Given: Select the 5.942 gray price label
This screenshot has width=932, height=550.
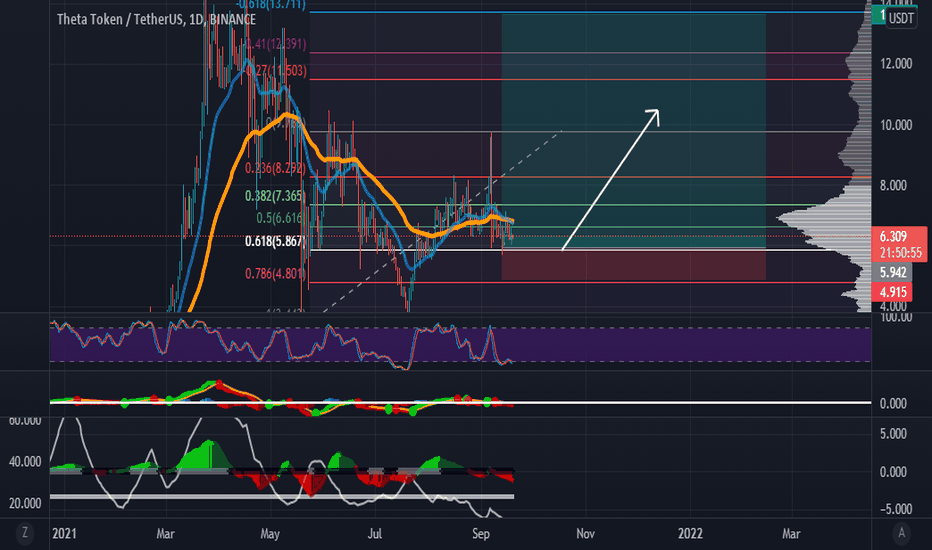Looking at the screenshot, I should tap(893, 272).
